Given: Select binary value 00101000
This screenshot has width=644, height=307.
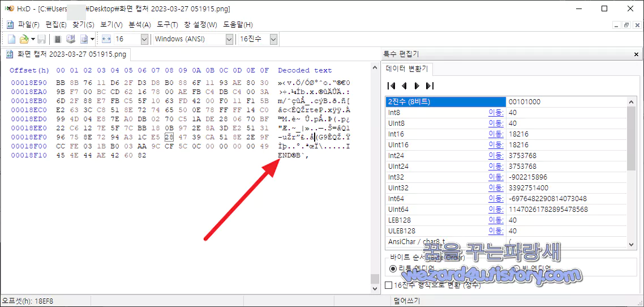Looking at the screenshot, I should (x=524, y=101).
